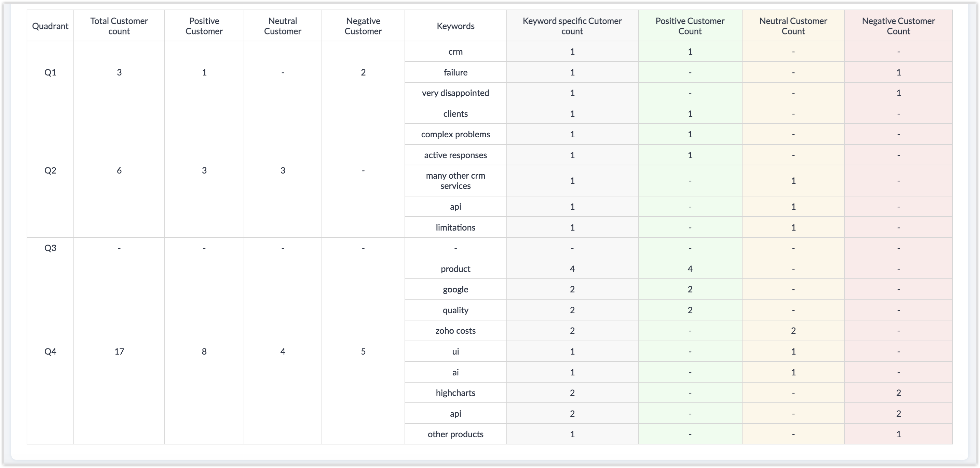Click the Keywords column header
980x468 pixels.
[455, 26]
